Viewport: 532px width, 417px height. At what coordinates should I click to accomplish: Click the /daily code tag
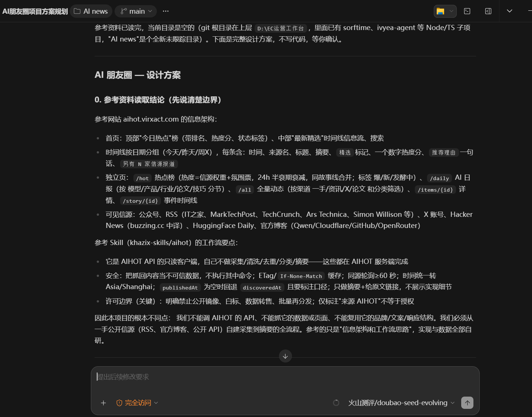(x=439, y=178)
